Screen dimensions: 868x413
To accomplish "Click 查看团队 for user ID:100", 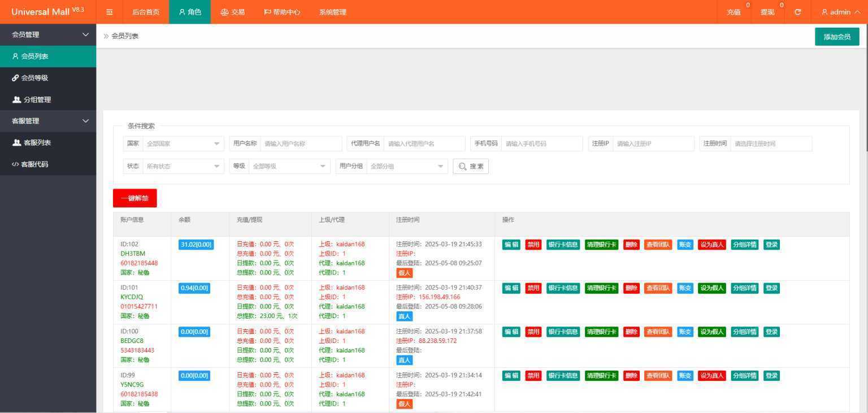I will pyautogui.click(x=658, y=332).
